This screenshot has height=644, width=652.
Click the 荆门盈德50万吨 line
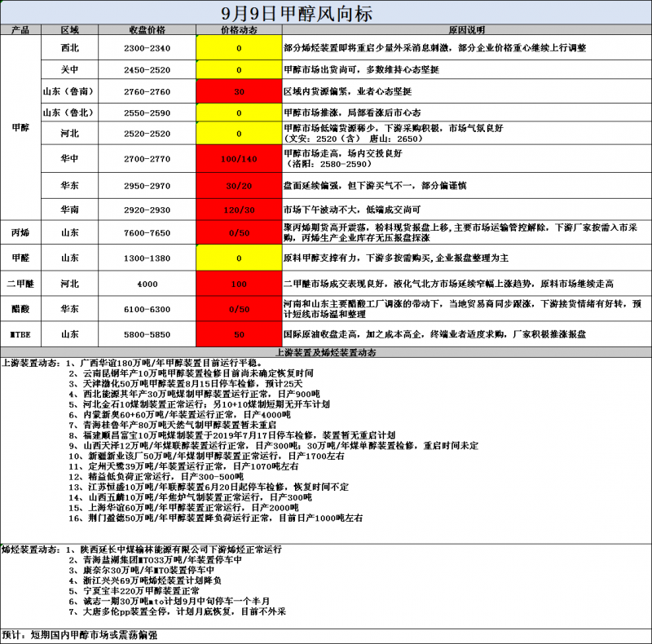216,518
